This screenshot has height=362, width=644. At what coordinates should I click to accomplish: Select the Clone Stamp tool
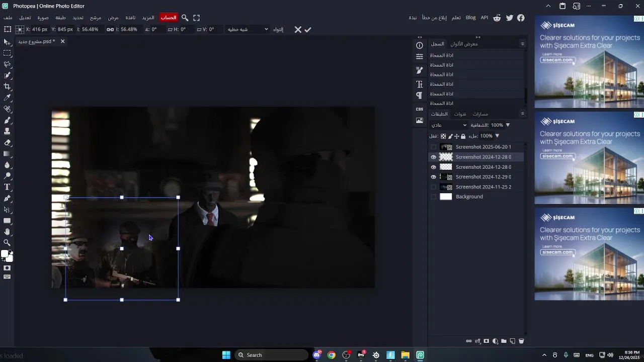pyautogui.click(x=7, y=131)
